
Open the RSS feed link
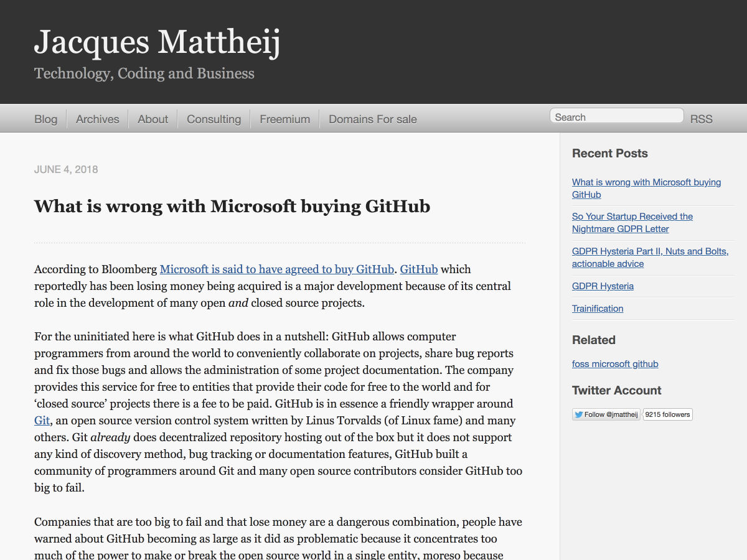701,119
